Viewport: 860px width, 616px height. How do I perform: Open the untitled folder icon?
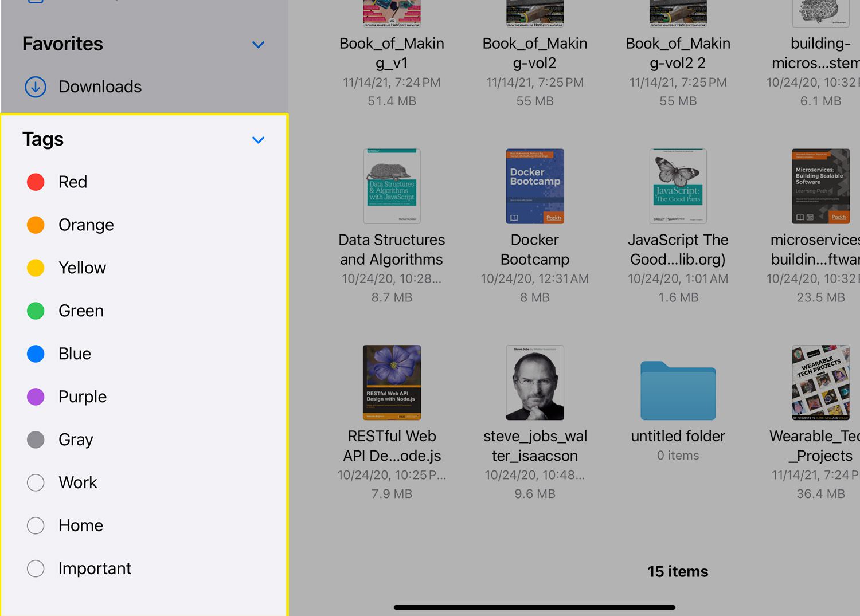[x=678, y=391]
